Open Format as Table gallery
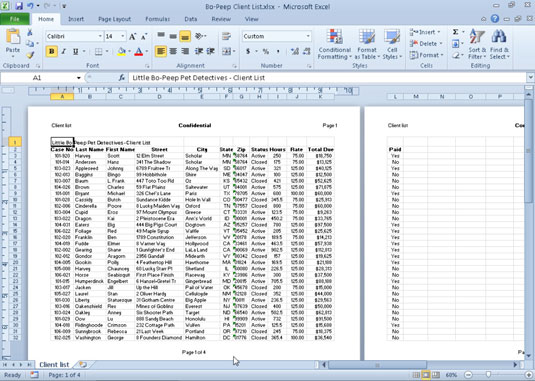Screen dimensions: 535x381 tap(367, 44)
